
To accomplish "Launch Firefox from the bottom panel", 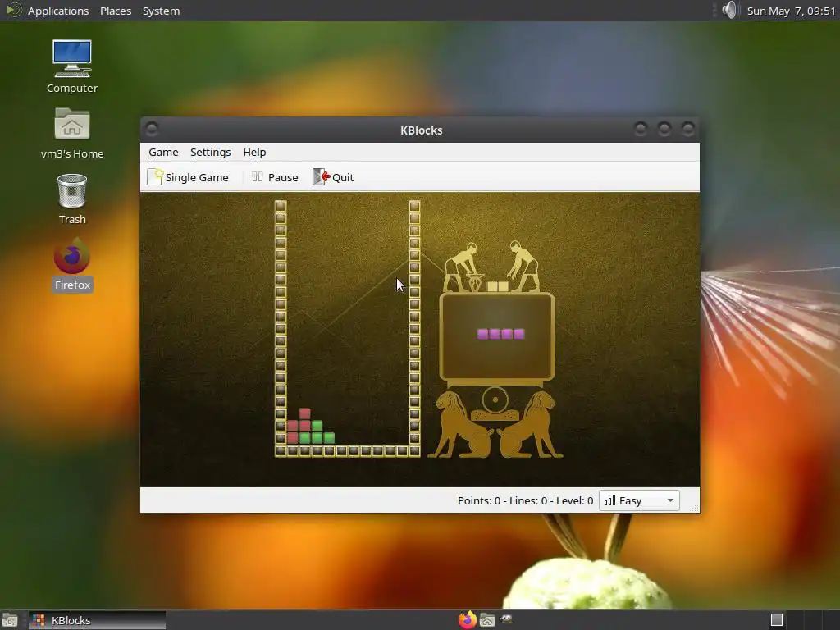I will (x=467, y=620).
